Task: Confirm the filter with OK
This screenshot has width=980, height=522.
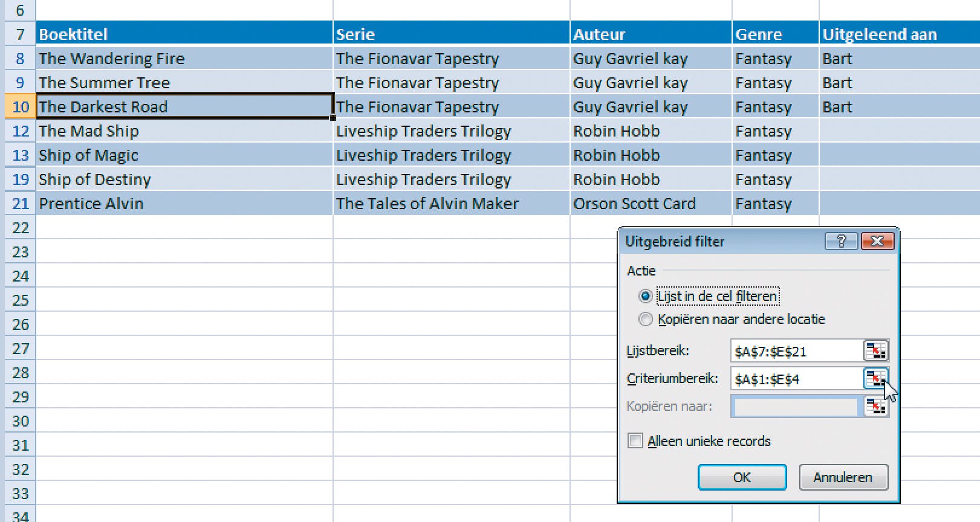Action: point(742,477)
